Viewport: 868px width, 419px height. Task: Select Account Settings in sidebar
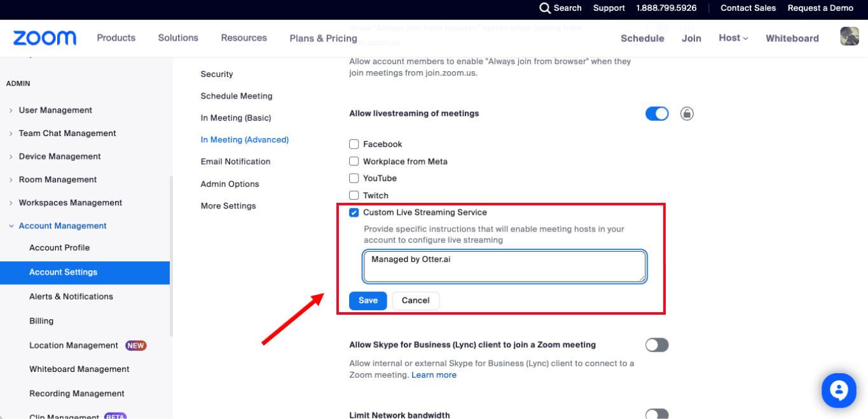85,272
